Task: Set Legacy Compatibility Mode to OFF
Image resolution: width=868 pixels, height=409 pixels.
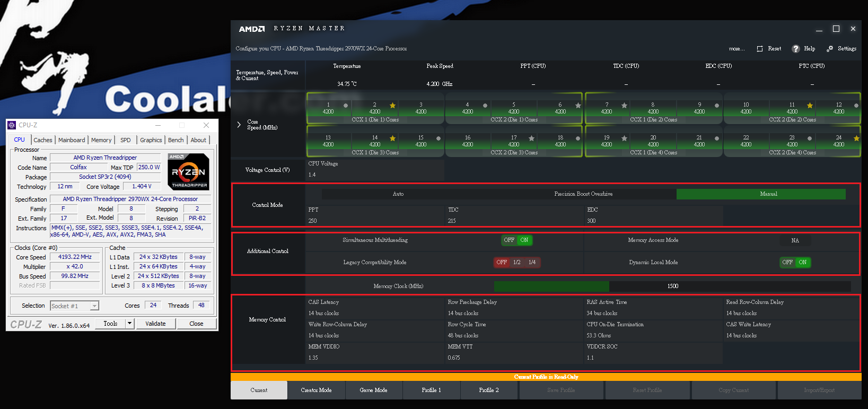Action: click(502, 263)
